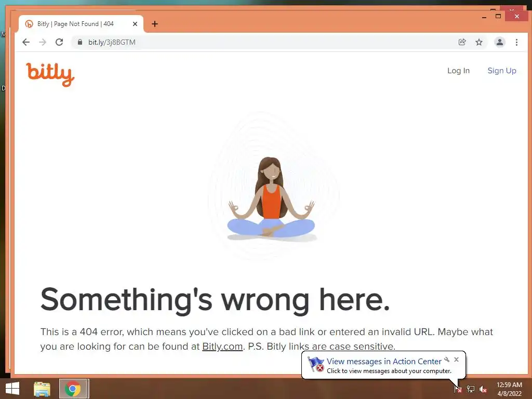Viewport: 532px width, 399px height.
Task: Share this page using the share icon
Action: click(x=462, y=42)
